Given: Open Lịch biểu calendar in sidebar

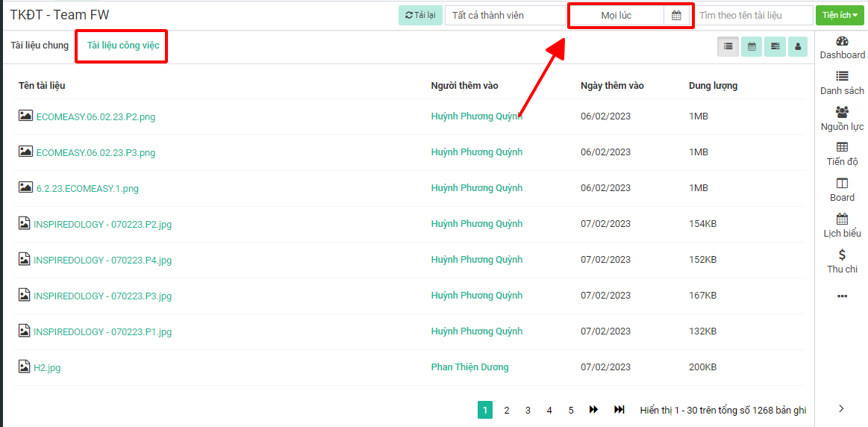Looking at the screenshot, I should (842, 225).
